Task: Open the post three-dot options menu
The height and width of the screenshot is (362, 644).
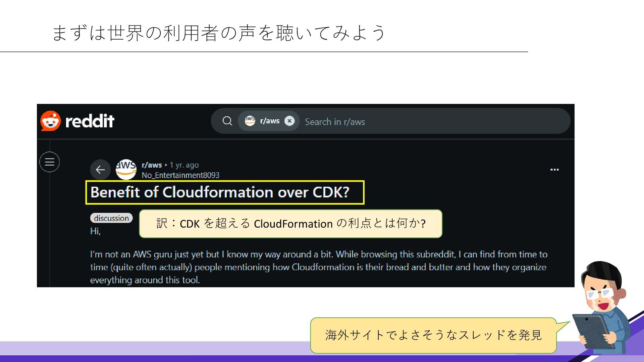Action: [x=554, y=170]
